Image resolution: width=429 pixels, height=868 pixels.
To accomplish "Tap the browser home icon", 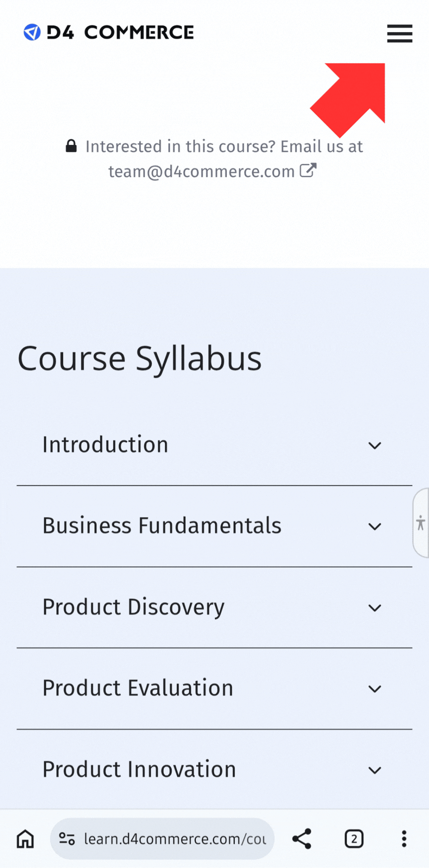I will pos(25,839).
